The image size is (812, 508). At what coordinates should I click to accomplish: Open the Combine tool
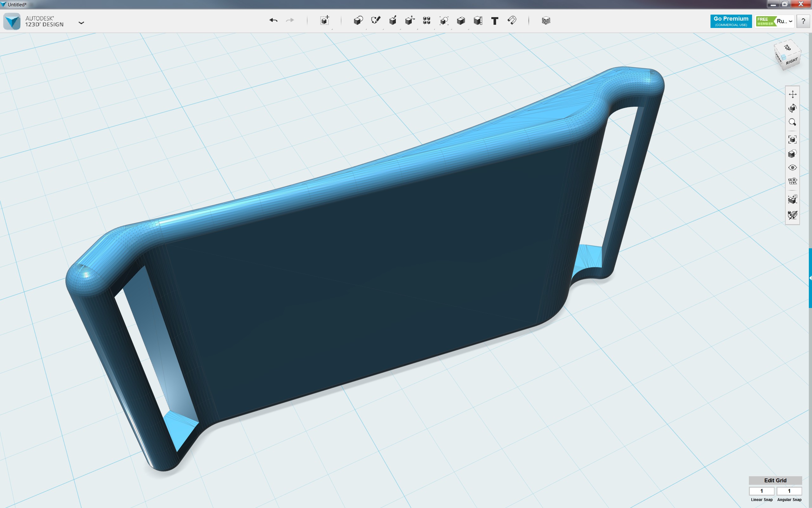(461, 21)
